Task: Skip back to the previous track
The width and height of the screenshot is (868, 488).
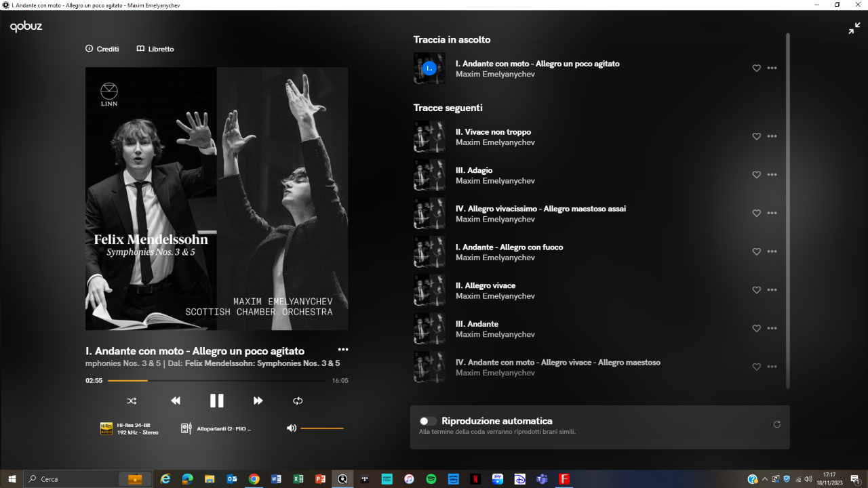Action: (176, 401)
